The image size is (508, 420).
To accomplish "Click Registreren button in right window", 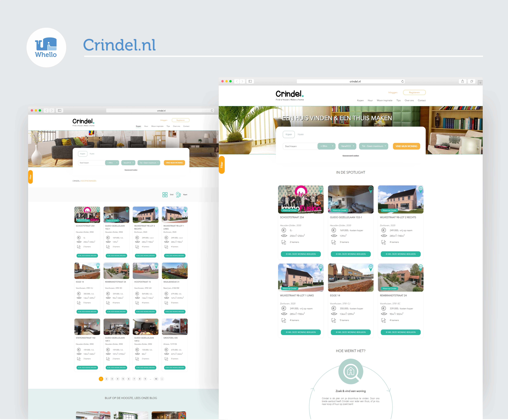I will (414, 92).
